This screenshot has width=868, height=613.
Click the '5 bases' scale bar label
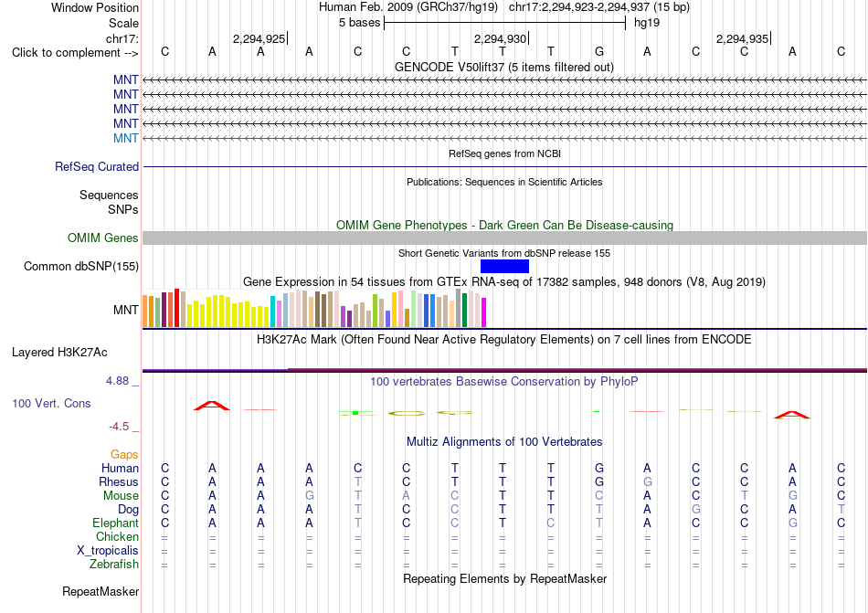(360, 23)
